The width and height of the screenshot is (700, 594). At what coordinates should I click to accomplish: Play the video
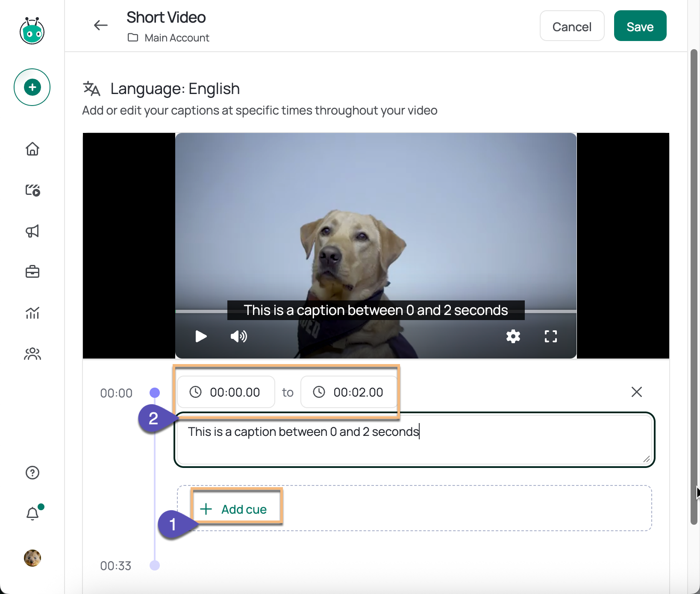201,337
